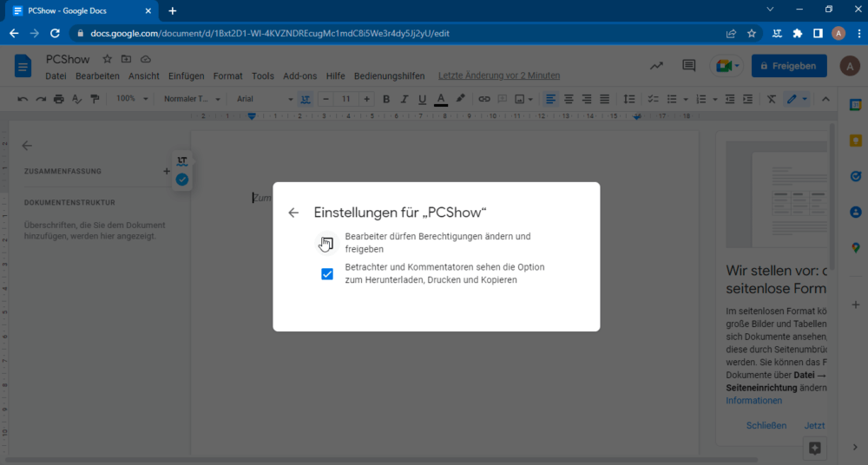Insert a checklist
The image size is (868, 465).
[654, 99]
